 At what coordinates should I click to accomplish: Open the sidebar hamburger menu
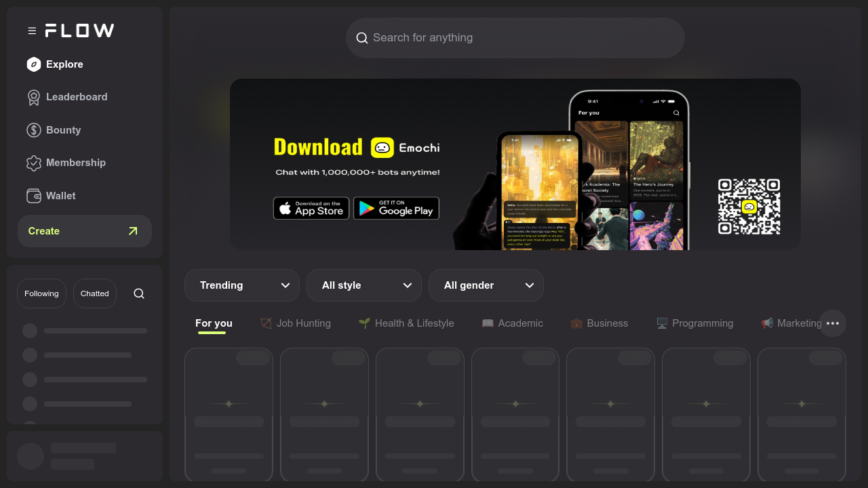click(x=31, y=30)
